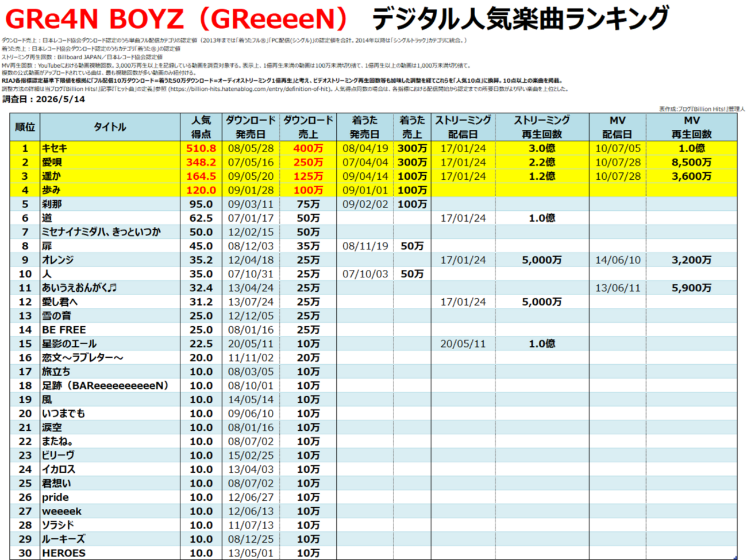Viewport: 747px width, 560px height.
Task: Select the song title キセキ
Action: tap(55, 148)
